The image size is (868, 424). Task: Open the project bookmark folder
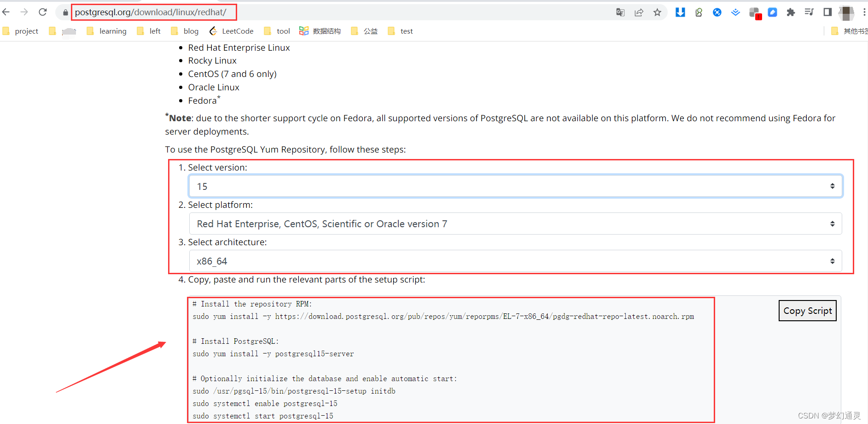coord(21,31)
